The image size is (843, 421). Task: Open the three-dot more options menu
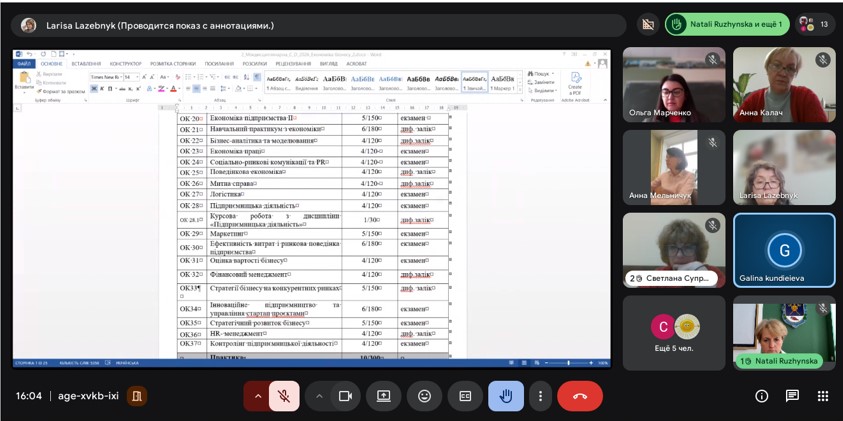click(540, 396)
